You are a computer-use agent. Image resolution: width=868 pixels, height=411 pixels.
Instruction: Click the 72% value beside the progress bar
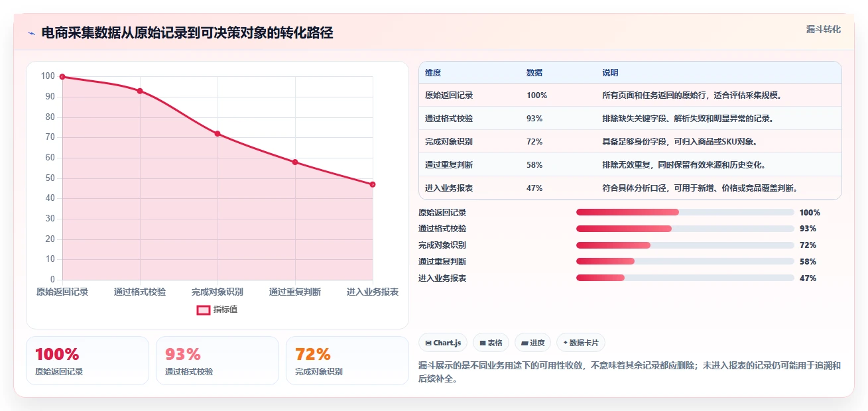tap(808, 245)
